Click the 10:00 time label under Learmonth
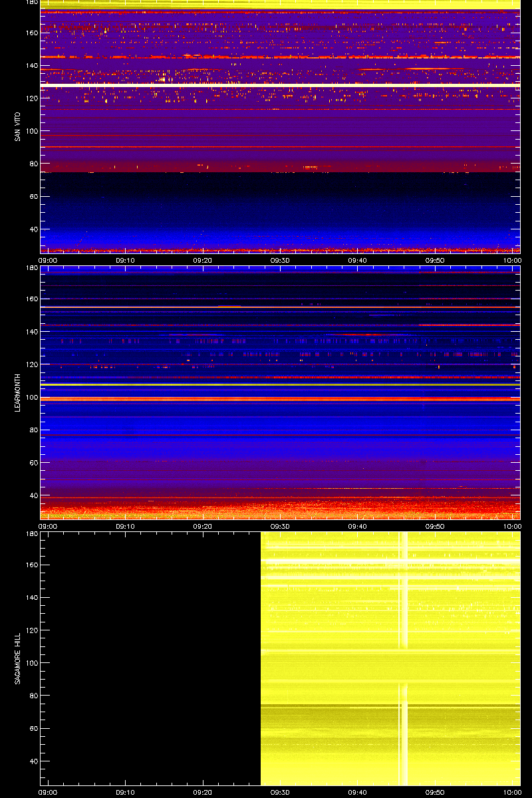This screenshot has width=532, height=798. pyautogui.click(x=512, y=527)
